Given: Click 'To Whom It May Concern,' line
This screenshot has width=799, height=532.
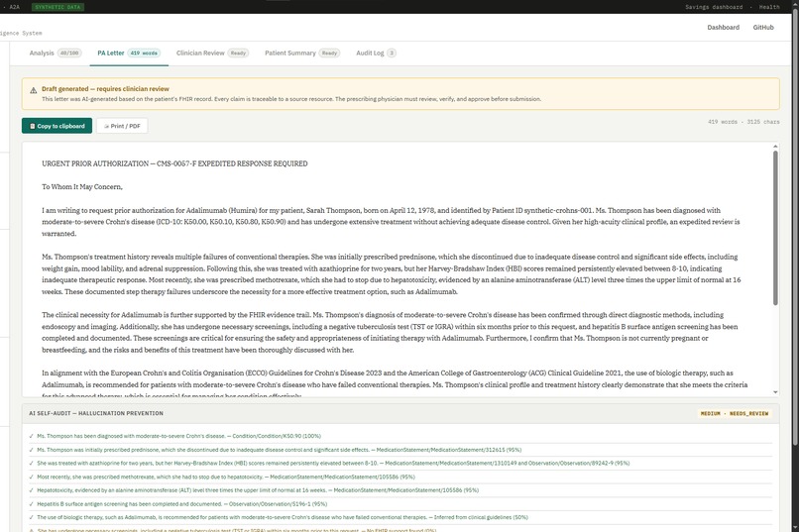Looking at the screenshot, I should tap(82, 187).
